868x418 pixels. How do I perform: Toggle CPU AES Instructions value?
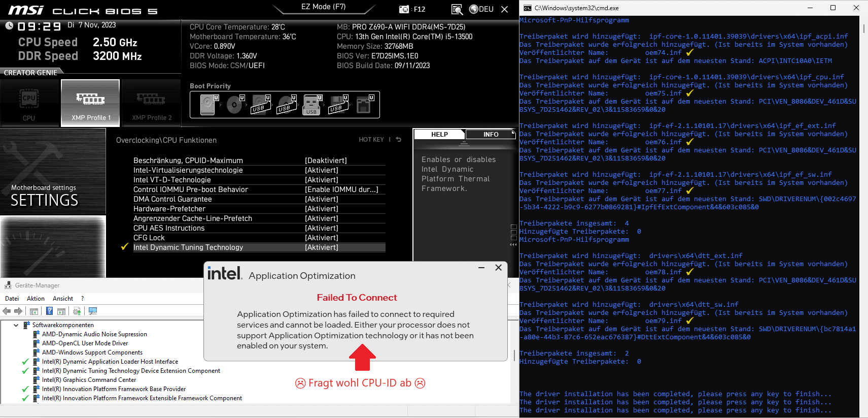coord(322,228)
